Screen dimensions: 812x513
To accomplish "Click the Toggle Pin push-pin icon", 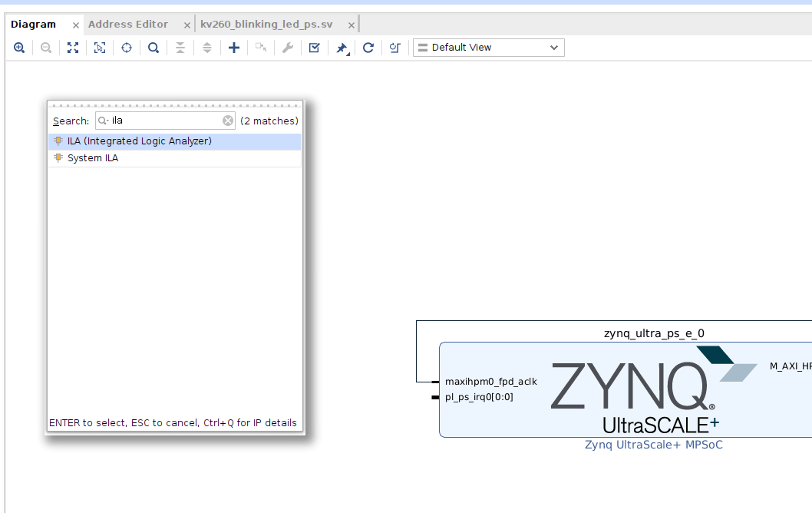I will click(x=342, y=48).
